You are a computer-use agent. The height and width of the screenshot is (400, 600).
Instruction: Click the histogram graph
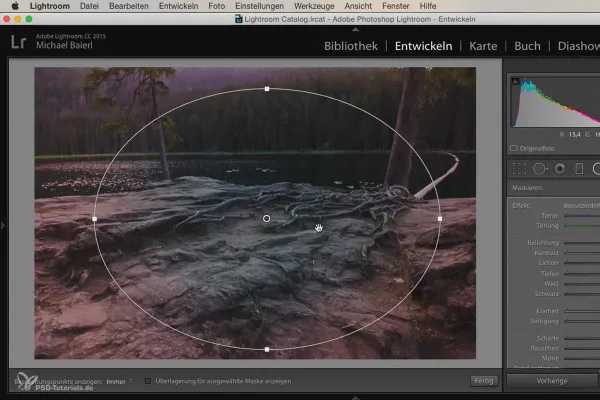click(556, 102)
